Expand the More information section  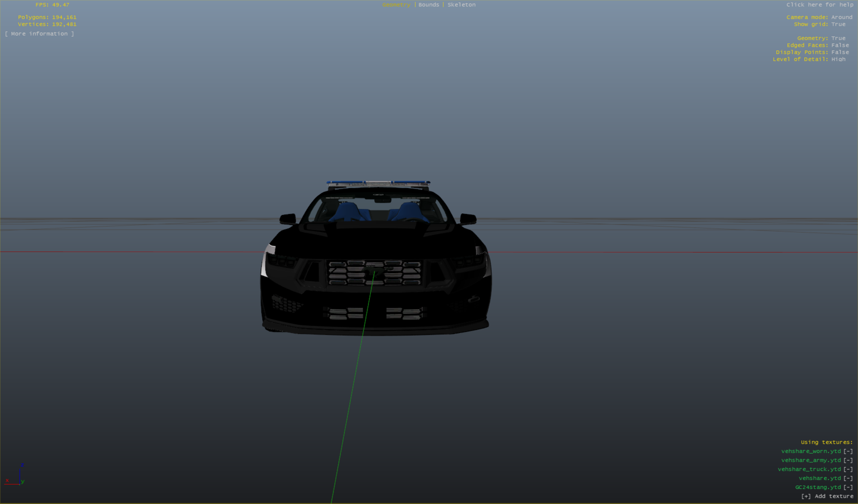pyautogui.click(x=40, y=34)
